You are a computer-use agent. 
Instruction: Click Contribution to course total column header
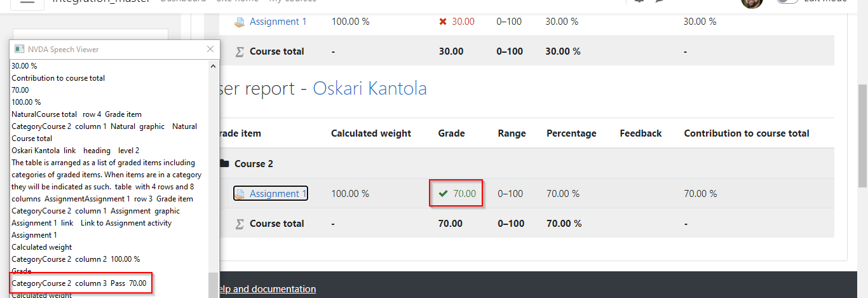[x=747, y=133]
